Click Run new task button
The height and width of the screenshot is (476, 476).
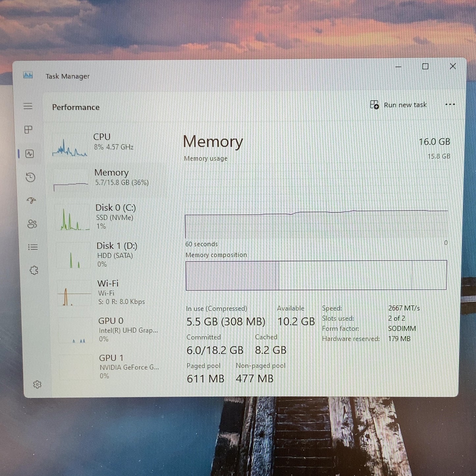398,105
